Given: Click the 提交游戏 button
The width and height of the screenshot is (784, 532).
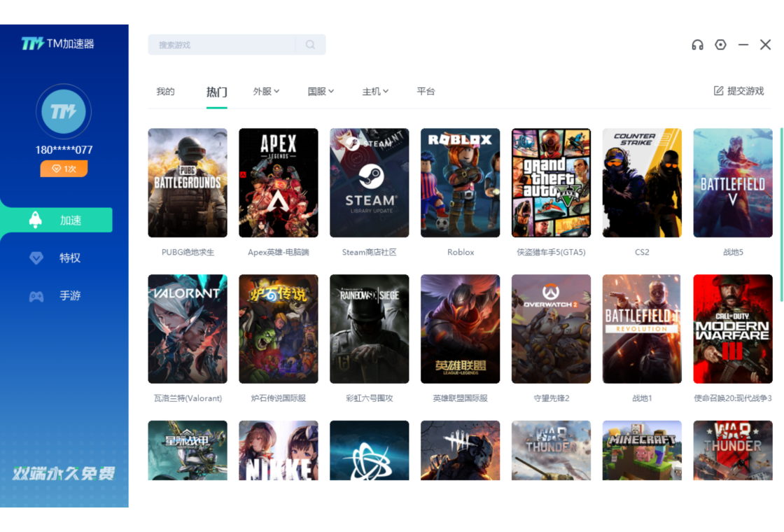Looking at the screenshot, I should [739, 91].
